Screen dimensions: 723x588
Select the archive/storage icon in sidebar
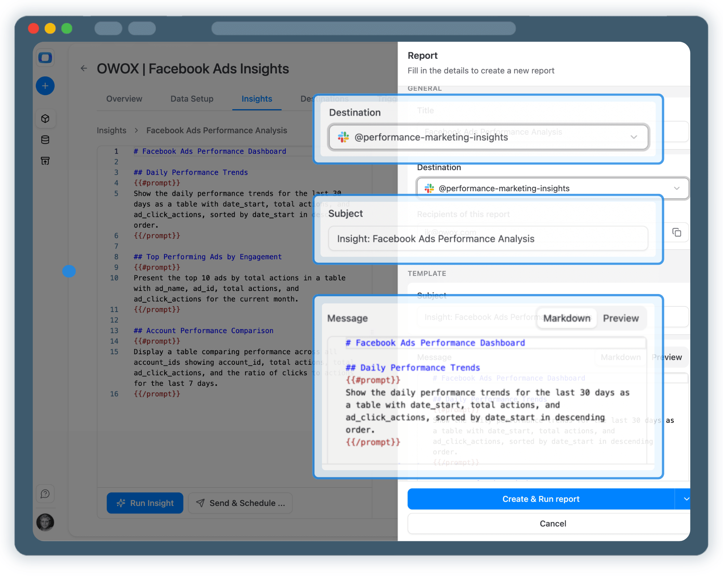45,160
